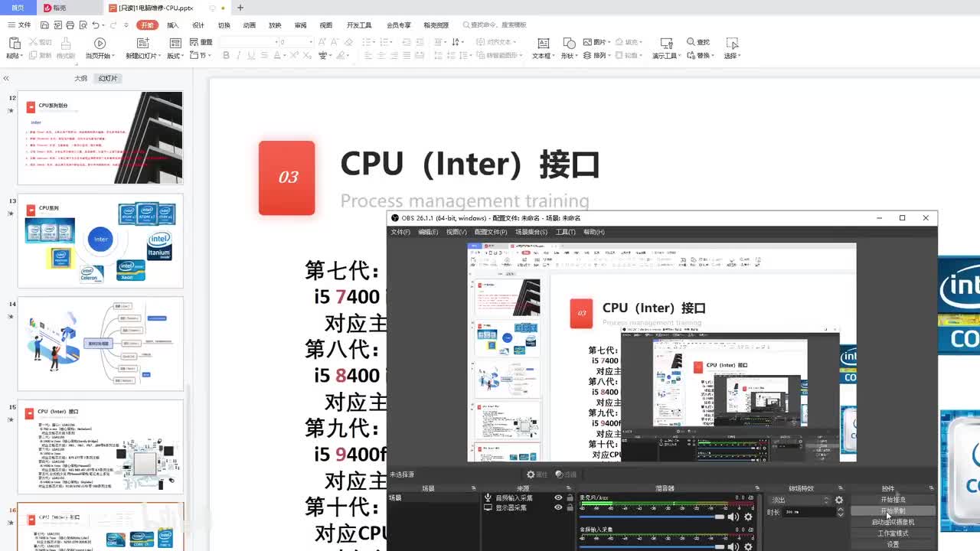Viewport: 980px width, 551px height.
Task: Toggle the lock on 音频输入采集 source
Action: point(569,497)
